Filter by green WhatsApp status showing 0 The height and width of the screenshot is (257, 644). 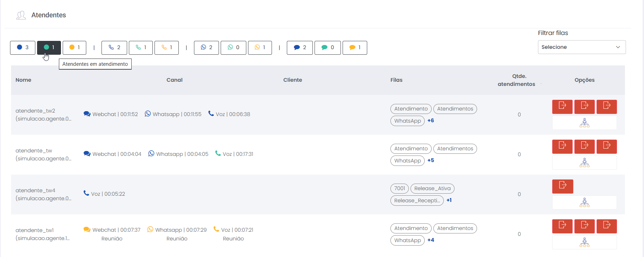233,47
